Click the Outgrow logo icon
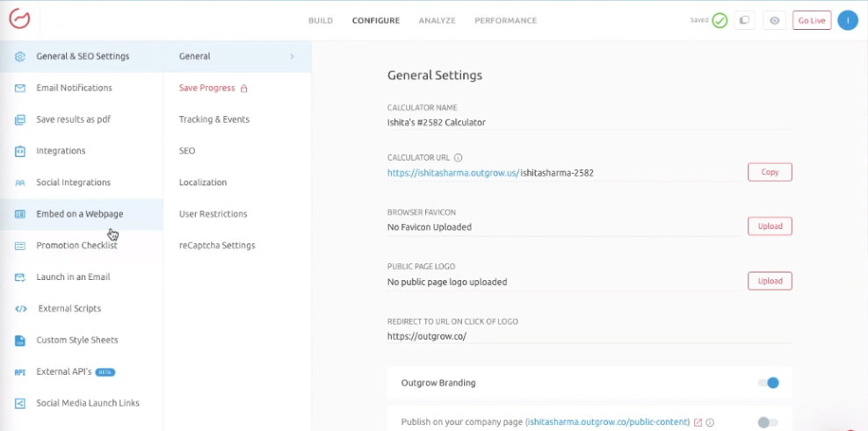 point(19,20)
